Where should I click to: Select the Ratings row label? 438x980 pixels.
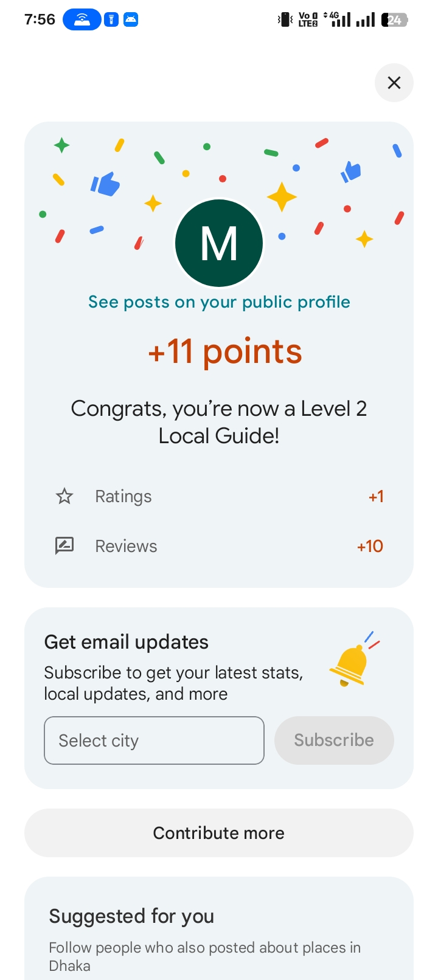[123, 497]
